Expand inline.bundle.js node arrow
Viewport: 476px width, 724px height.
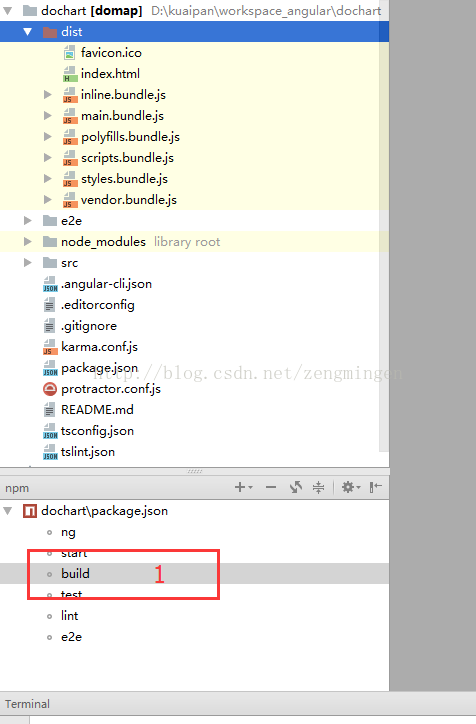pyautogui.click(x=48, y=95)
